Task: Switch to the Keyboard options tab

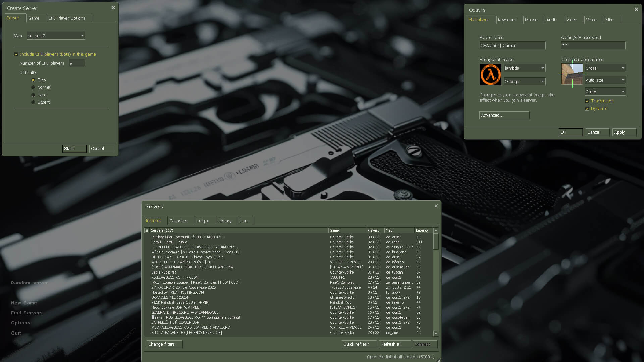Action: (509, 20)
